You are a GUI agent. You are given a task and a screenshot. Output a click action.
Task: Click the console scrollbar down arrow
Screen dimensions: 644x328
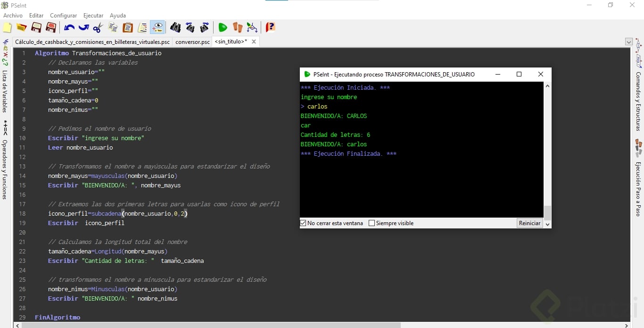pos(547,225)
